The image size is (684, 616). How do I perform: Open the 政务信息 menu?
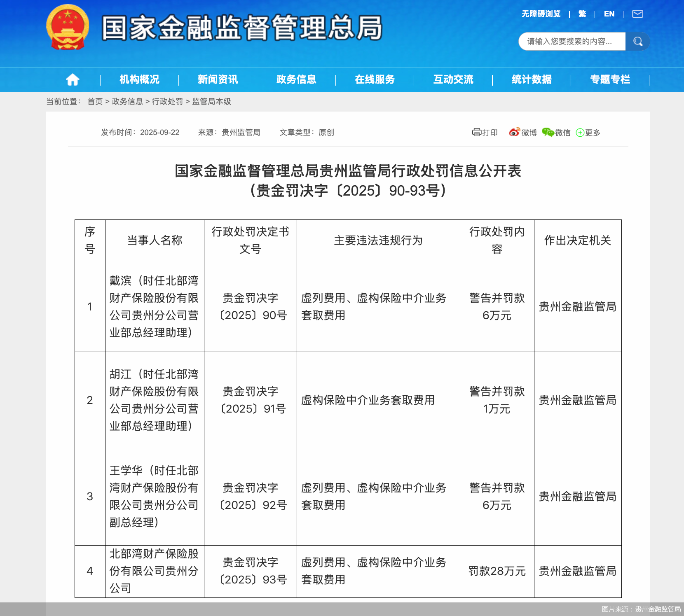click(x=296, y=79)
